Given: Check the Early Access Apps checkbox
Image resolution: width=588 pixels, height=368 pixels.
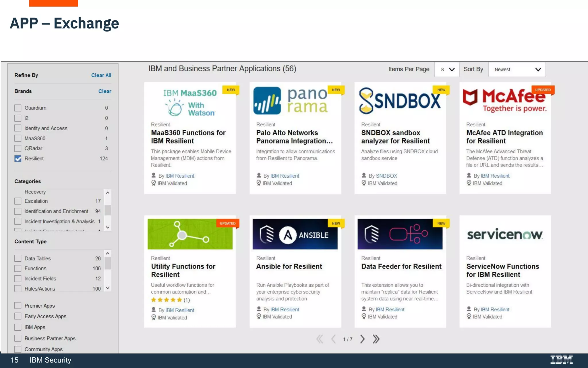Looking at the screenshot, I should 18,316.
